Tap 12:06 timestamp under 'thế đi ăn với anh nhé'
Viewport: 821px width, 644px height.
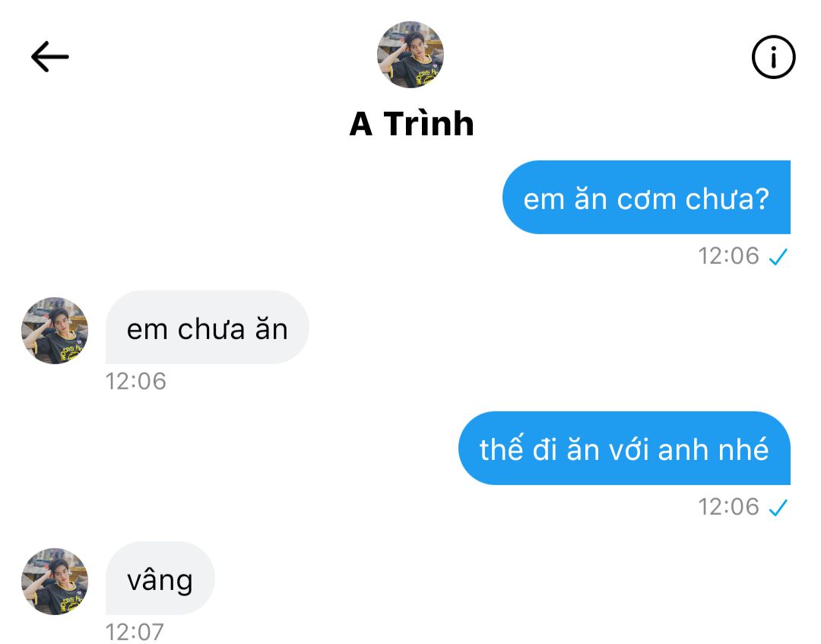(728, 507)
